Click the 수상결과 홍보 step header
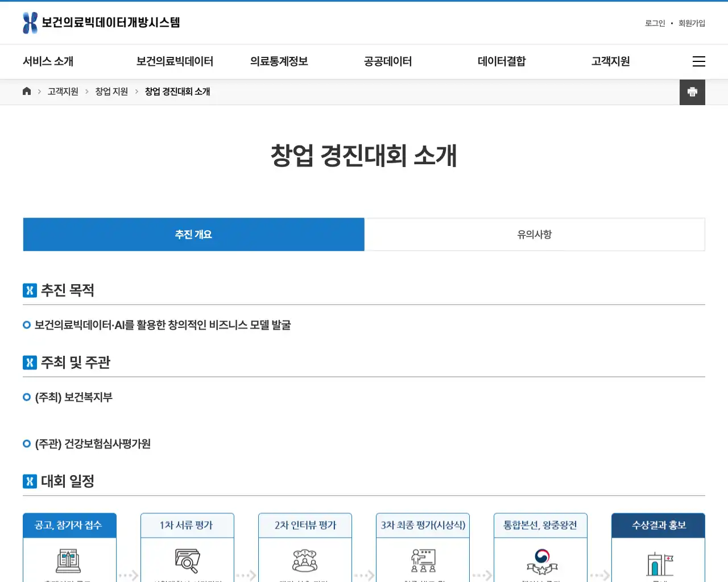The height and width of the screenshot is (582, 728). (x=658, y=526)
